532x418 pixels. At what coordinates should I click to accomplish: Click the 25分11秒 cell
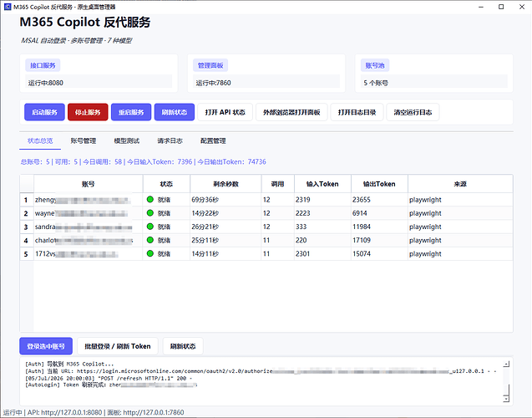[225, 240]
